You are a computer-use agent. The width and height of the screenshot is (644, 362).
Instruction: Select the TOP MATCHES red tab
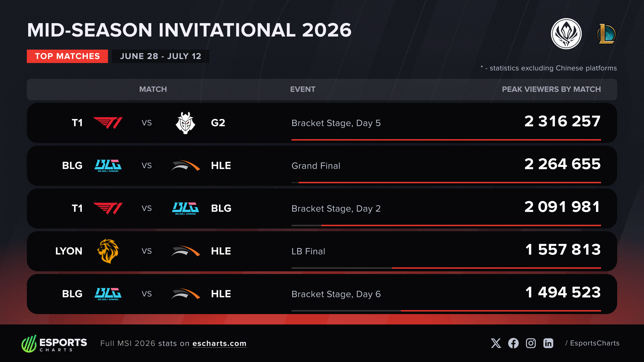67,56
